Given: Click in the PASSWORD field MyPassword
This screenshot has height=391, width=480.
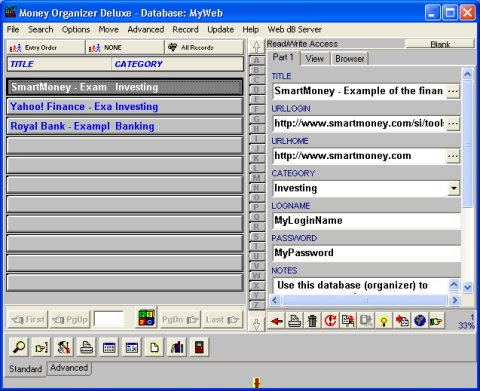Looking at the screenshot, I should point(367,253).
